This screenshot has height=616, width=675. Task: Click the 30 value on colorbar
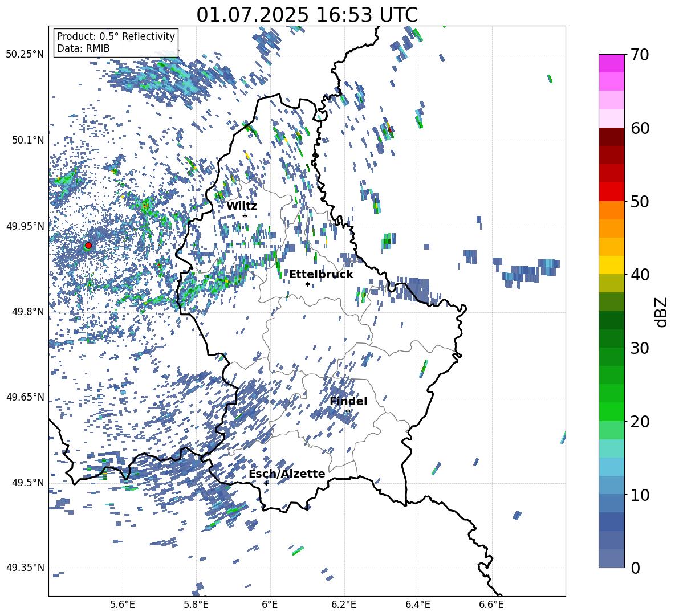coord(640,348)
